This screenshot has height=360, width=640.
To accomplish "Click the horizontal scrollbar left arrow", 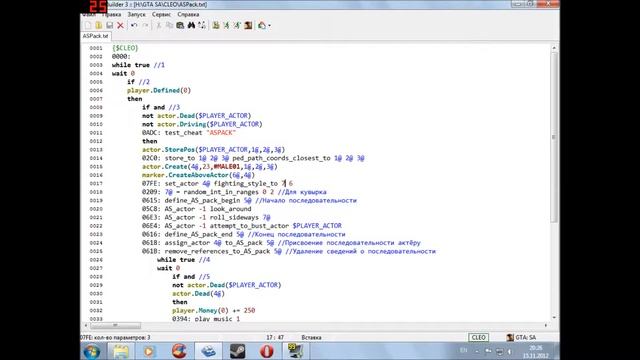I will coord(85,325).
